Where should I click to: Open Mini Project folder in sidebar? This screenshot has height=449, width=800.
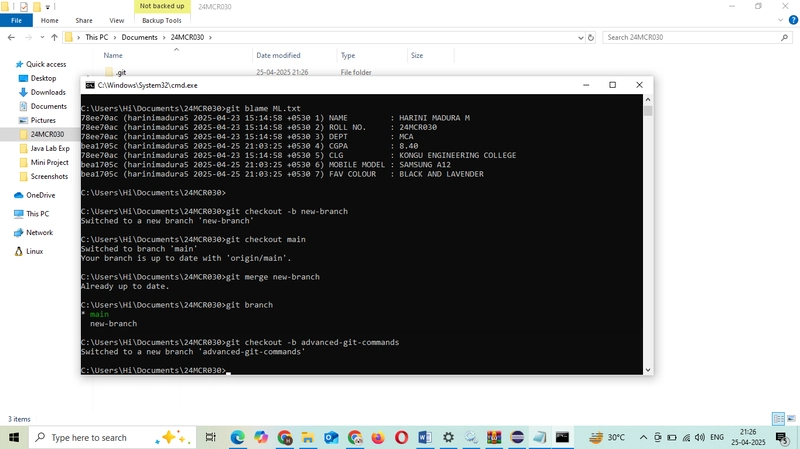(44, 162)
